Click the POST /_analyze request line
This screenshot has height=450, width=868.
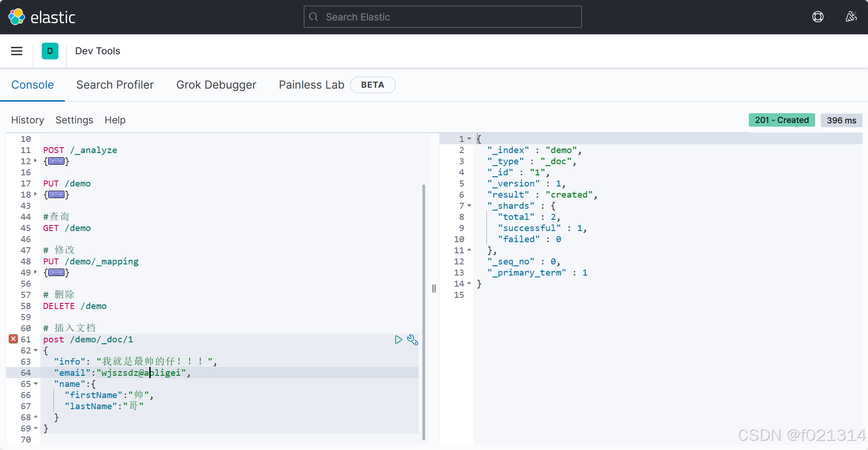pyautogui.click(x=80, y=150)
